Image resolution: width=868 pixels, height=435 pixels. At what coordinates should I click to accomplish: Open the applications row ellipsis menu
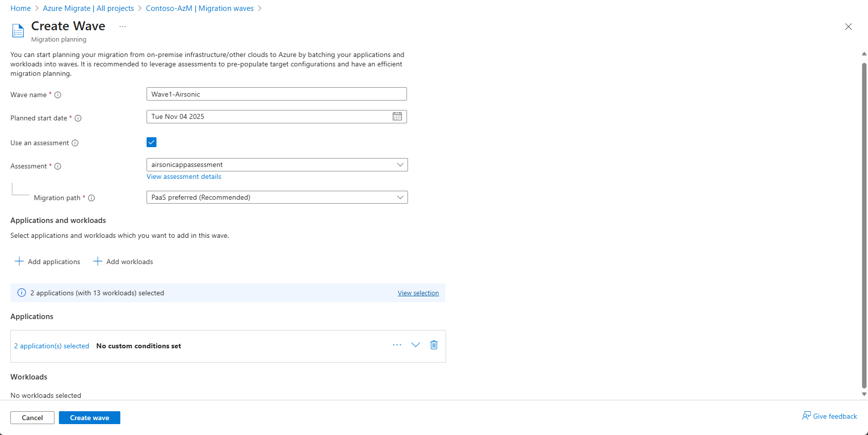(x=397, y=345)
